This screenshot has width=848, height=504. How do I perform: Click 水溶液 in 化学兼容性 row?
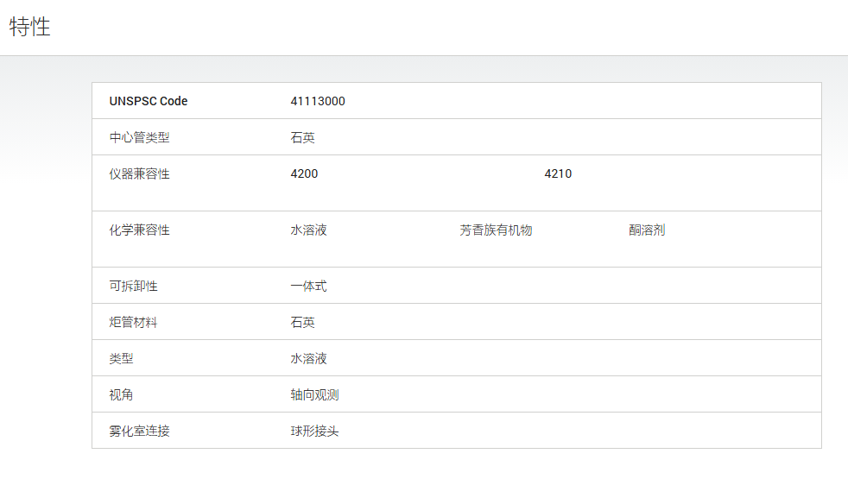(x=308, y=230)
